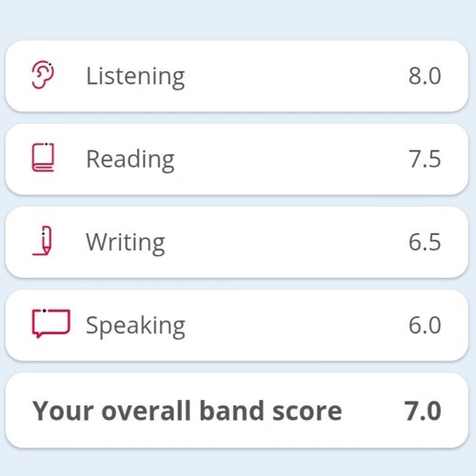Image resolution: width=476 pixels, height=476 pixels.
Task: Click the 6.5 Writing score
Action: pyautogui.click(x=425, y=242)
